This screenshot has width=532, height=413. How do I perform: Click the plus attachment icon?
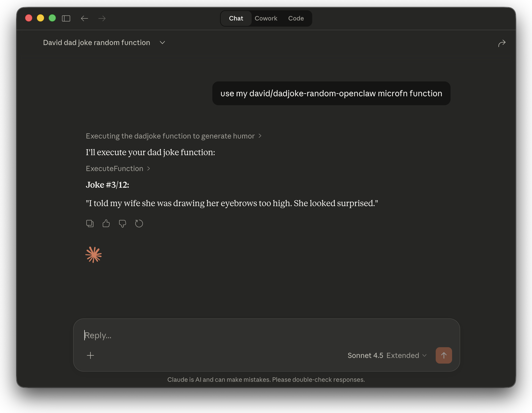coord(90,355)
